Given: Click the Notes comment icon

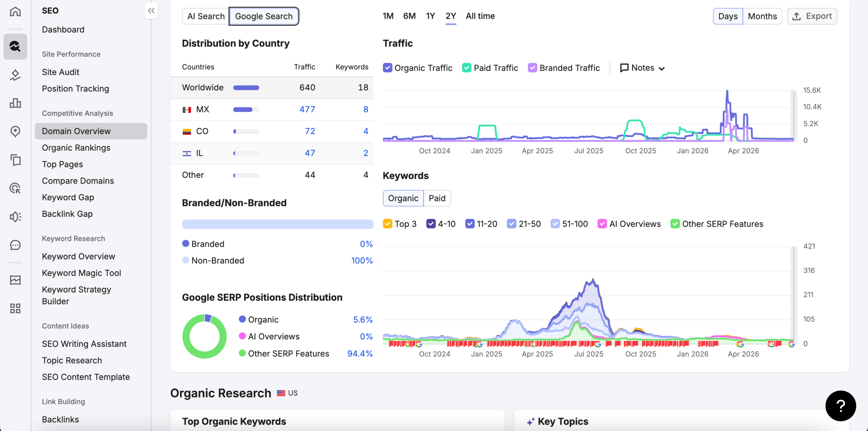Looking at the screenshot, I should 624,68.
